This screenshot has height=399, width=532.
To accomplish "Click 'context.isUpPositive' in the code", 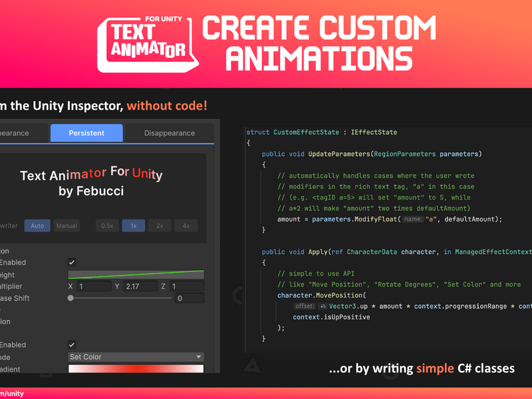I will 331,317.
